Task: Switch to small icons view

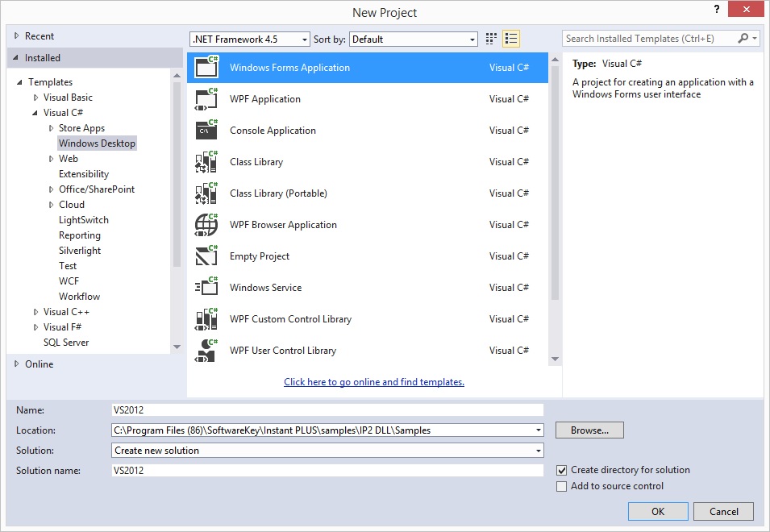Action: (491, 39)
